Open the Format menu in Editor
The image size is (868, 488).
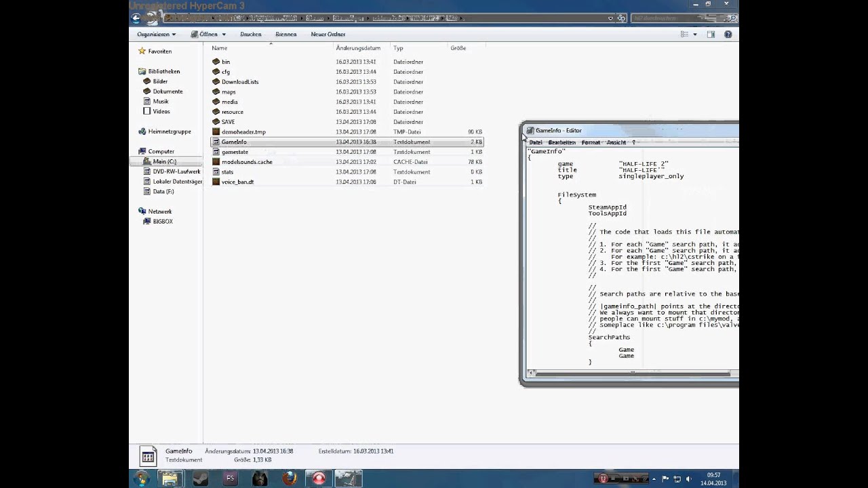[591, 142]
